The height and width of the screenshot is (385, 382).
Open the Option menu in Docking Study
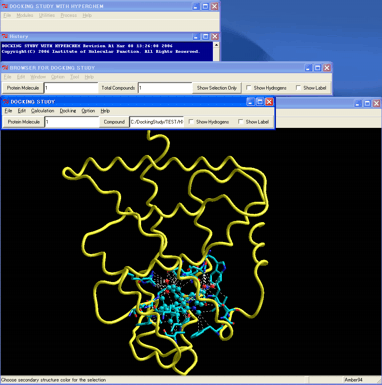click(88, 111)
